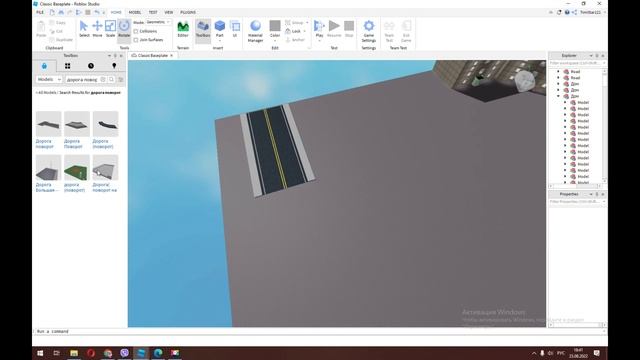The width and height of the screenshot is (640, 360).
Task: Select the green 'дорога (поворот)' model thumbnail
Action: (77, 167)
